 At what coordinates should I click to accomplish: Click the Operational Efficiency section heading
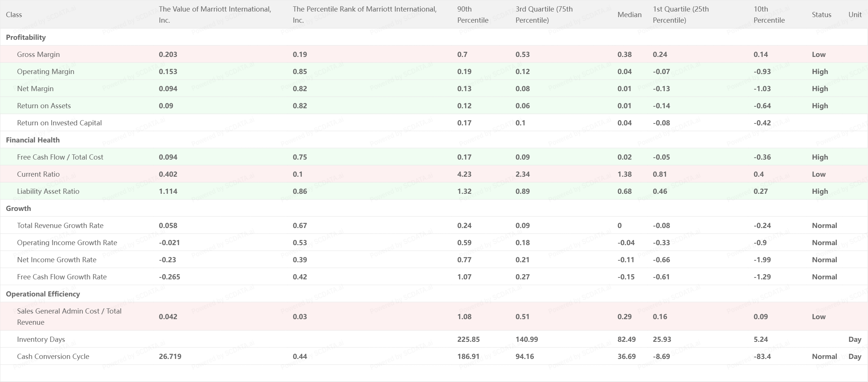pos(43,294)
